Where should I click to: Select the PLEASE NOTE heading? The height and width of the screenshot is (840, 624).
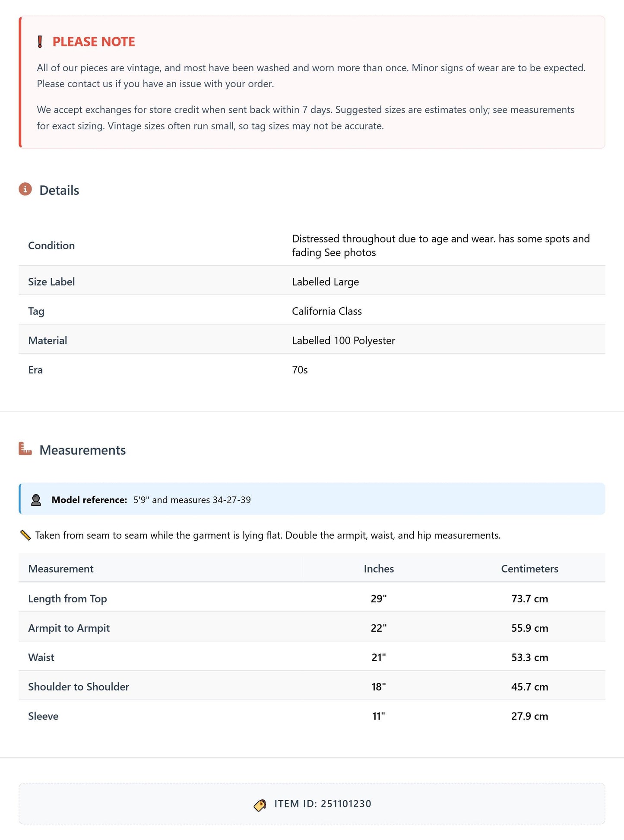point(94,42)
